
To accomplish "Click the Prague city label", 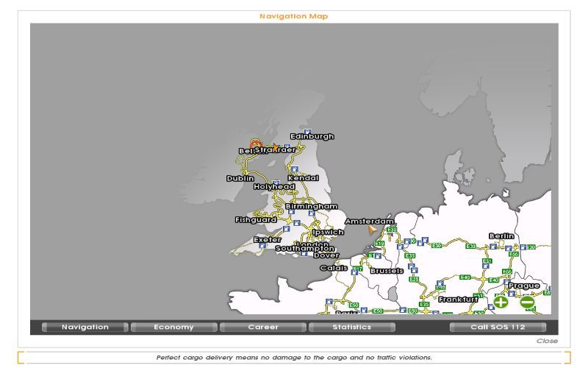I will click(524, 286).
